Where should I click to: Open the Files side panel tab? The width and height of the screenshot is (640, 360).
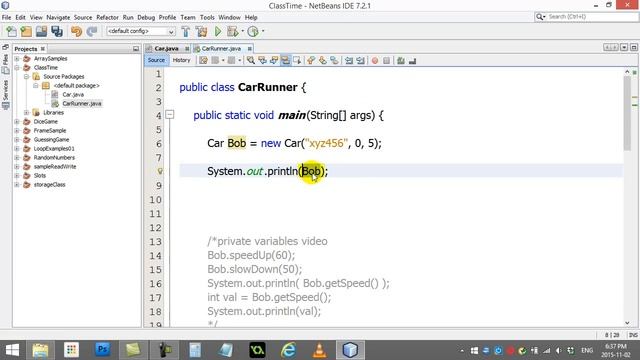(x=5, y=60)
